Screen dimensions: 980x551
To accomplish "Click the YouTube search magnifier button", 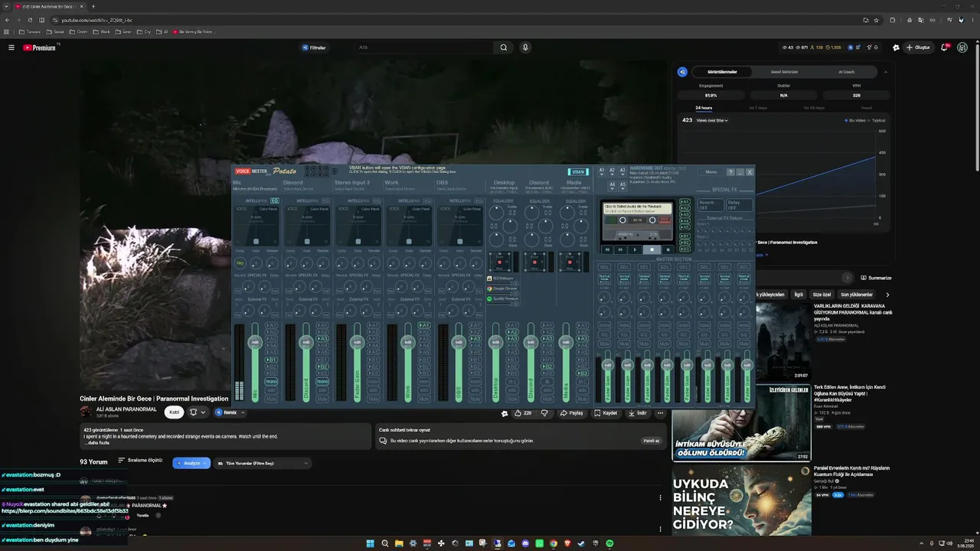I will click(504, 47).
